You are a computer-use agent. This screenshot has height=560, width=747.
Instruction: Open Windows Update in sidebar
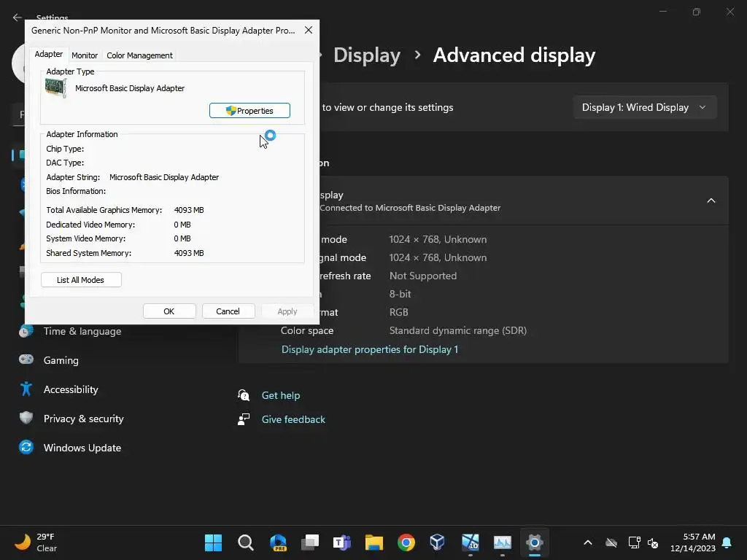pyautogui.click(x=82, y=448)
